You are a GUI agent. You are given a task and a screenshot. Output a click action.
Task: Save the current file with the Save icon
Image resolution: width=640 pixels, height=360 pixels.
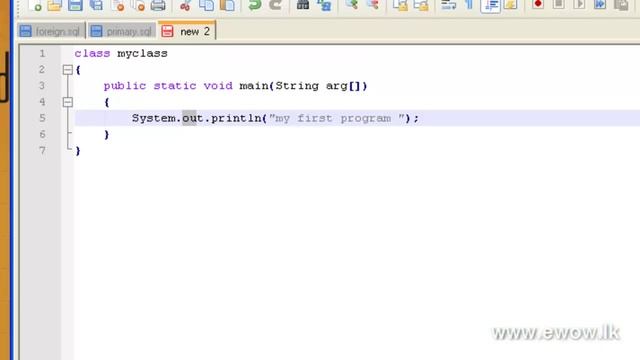coord(75,5)
